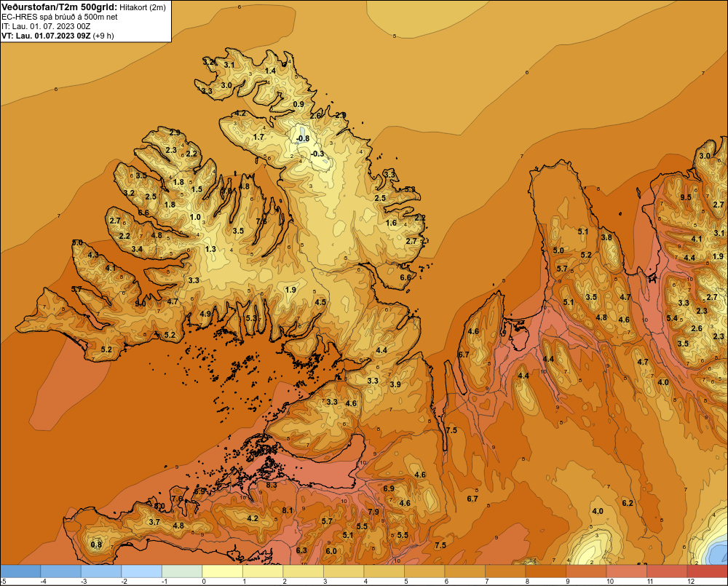Click the legend tick label '12'
728x586 pixels.
[691, 582]
